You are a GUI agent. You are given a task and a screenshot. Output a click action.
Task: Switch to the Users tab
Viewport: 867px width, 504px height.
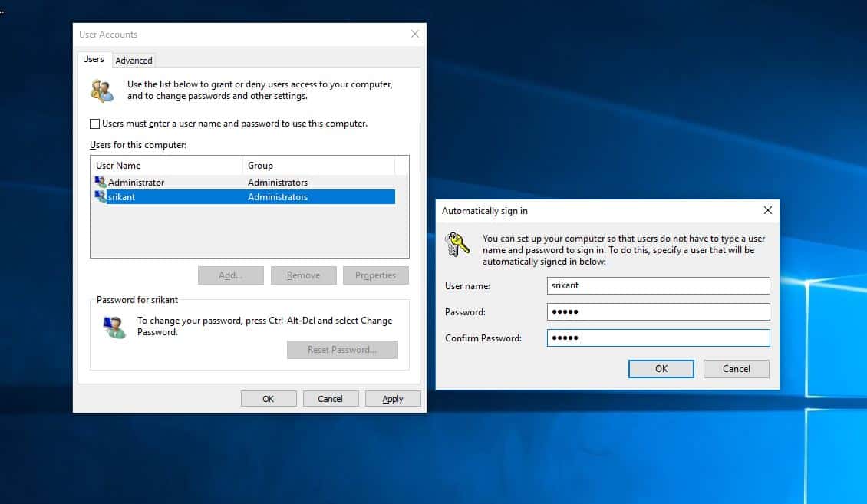(x=94, y=59)
